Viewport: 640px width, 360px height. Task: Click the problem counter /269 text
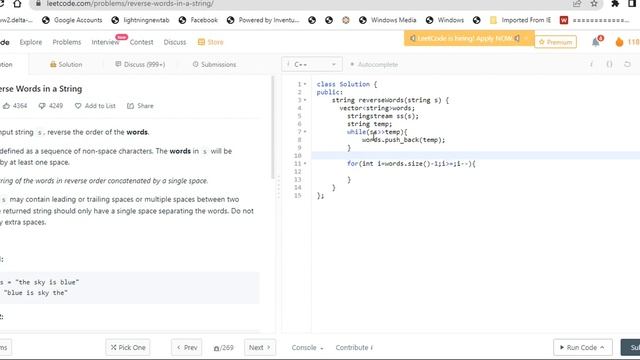[x=224, y=348]
